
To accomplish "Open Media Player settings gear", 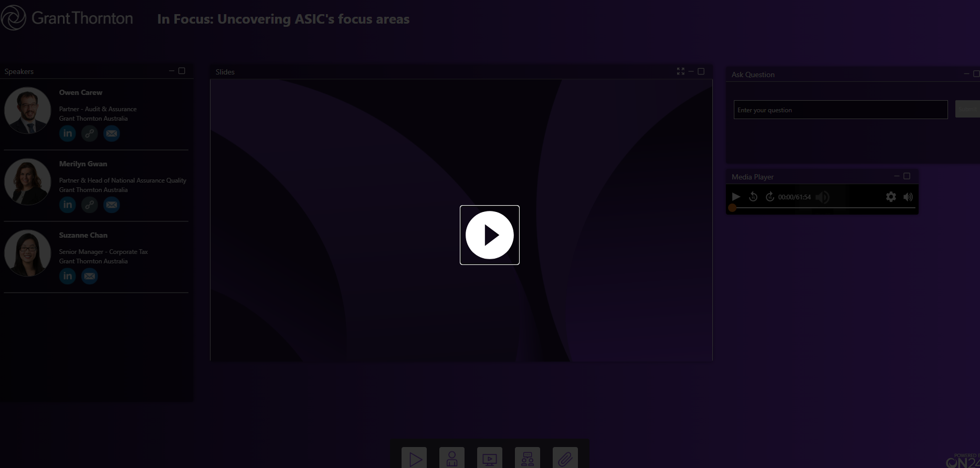I will (891, 197).
